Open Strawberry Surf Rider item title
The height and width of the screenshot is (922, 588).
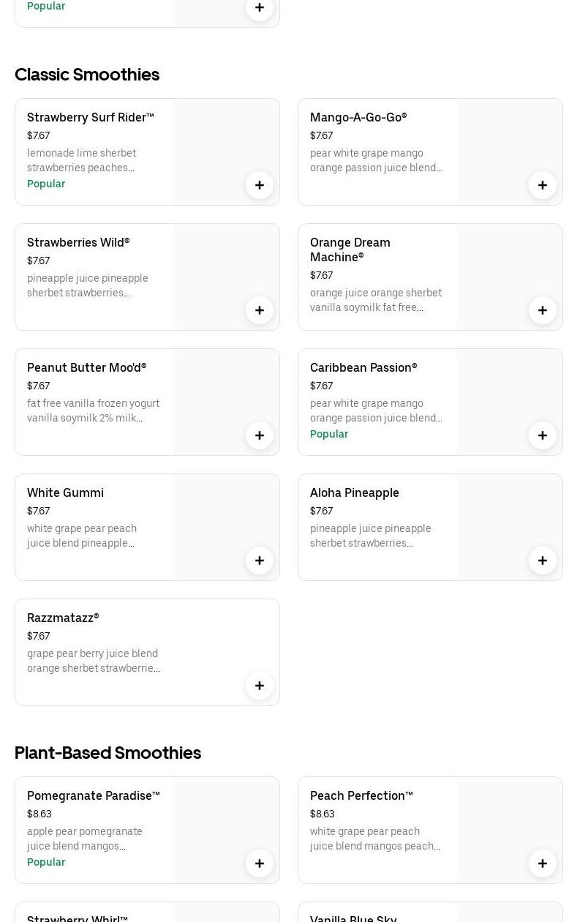[x=91, y=117]
